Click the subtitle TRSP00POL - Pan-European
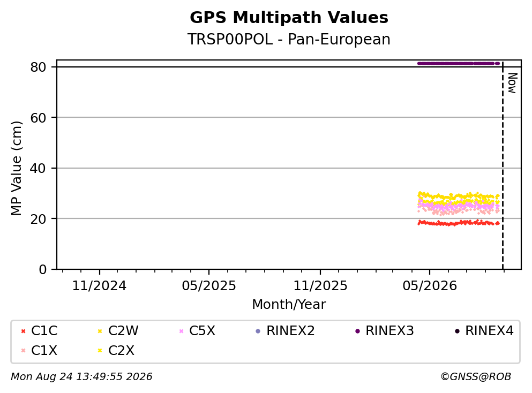Screen dimensions: 532x393 [289, 39]
